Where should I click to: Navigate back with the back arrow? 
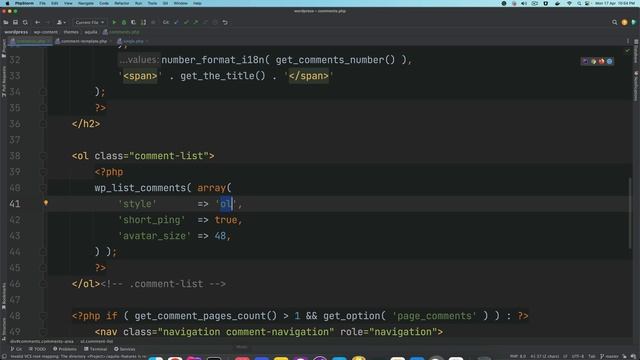pos(38,22)
